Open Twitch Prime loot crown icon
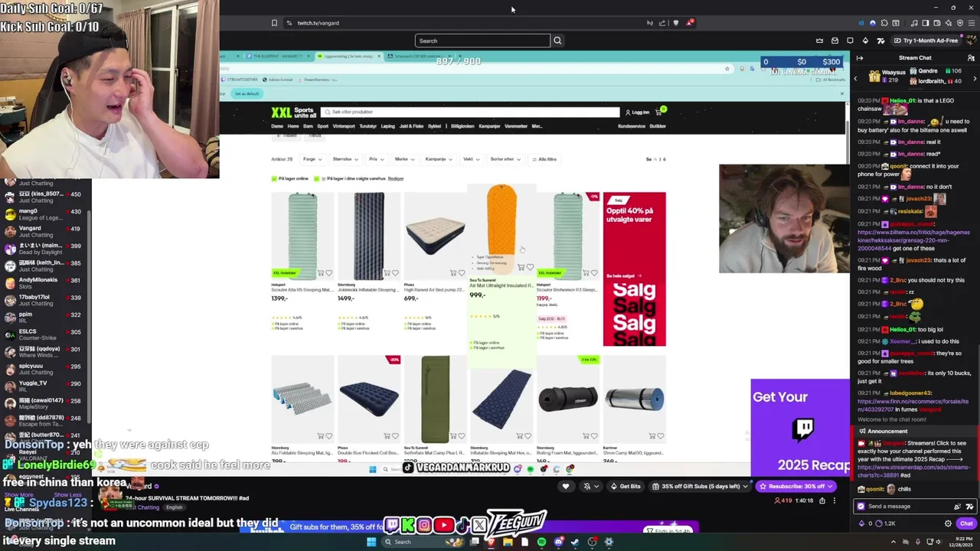The height and width of the screenshot is (551, 980). click(819, 41)
